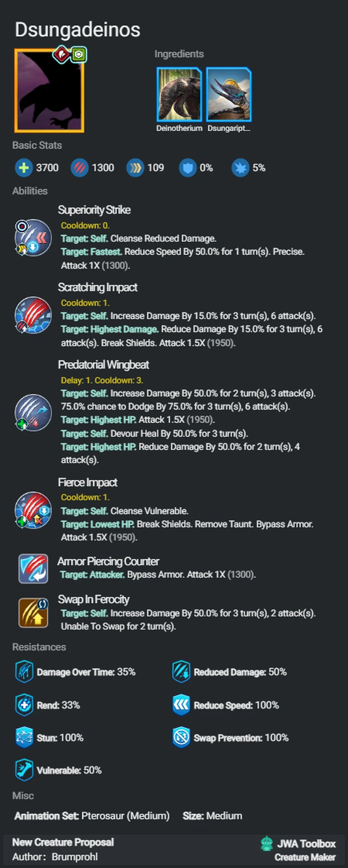Click the Scratching Impact ability icon

click(x=33, y=315)
